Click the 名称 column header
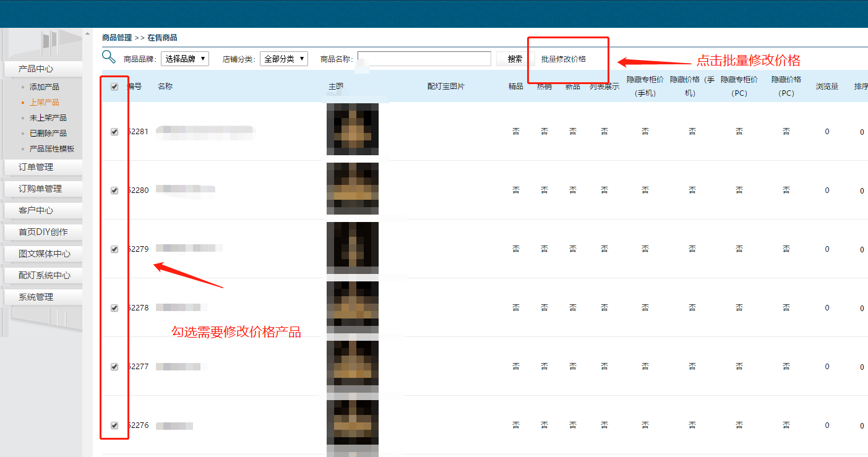 pyautogui.click(x=165, y=87)
